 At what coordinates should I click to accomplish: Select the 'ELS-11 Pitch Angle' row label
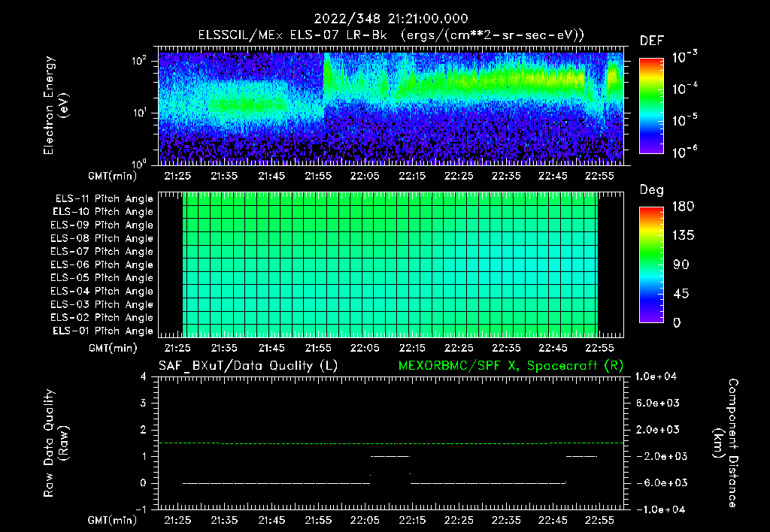coord(104,199)
